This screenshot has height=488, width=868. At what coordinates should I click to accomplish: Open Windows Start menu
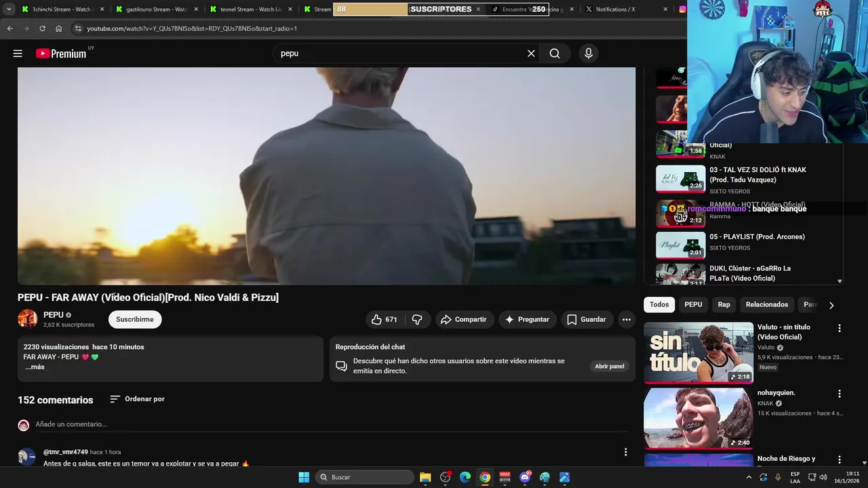click(304, 477)
